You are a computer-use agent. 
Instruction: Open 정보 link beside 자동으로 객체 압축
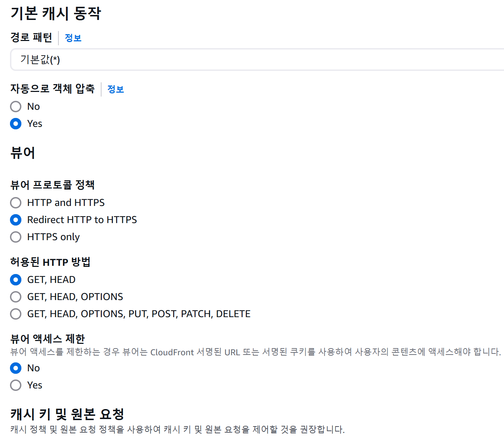pyautogui.click(x=115, y=89)
